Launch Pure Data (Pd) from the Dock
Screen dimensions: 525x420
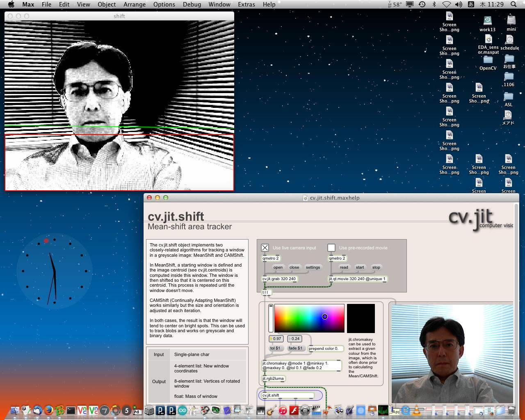137,411
